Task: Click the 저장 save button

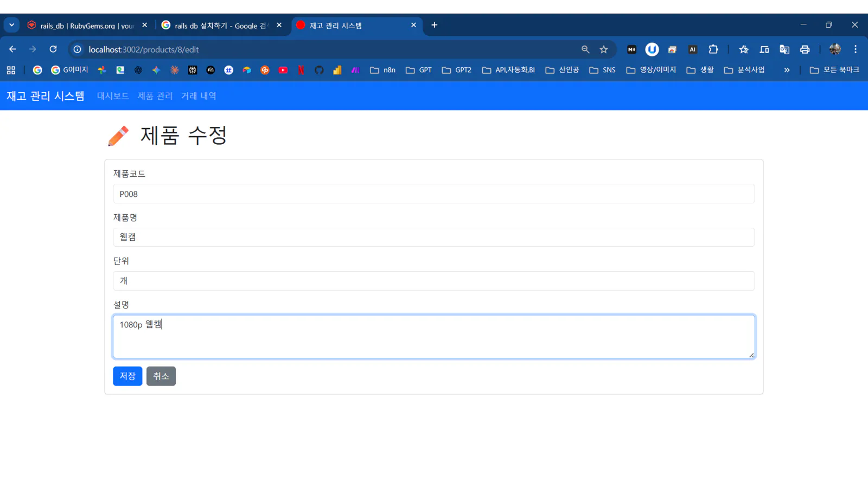Action: 127,376
